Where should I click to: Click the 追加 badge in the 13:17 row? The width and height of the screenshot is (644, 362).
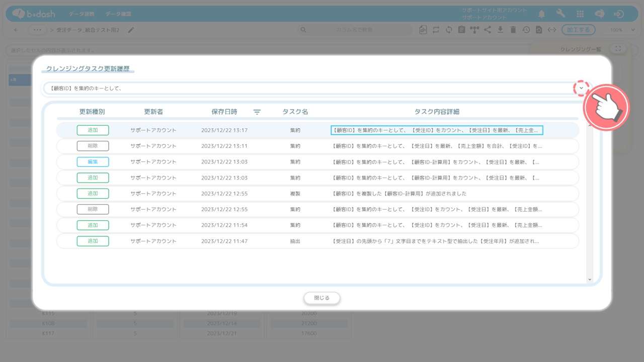(x=93, y=130)
